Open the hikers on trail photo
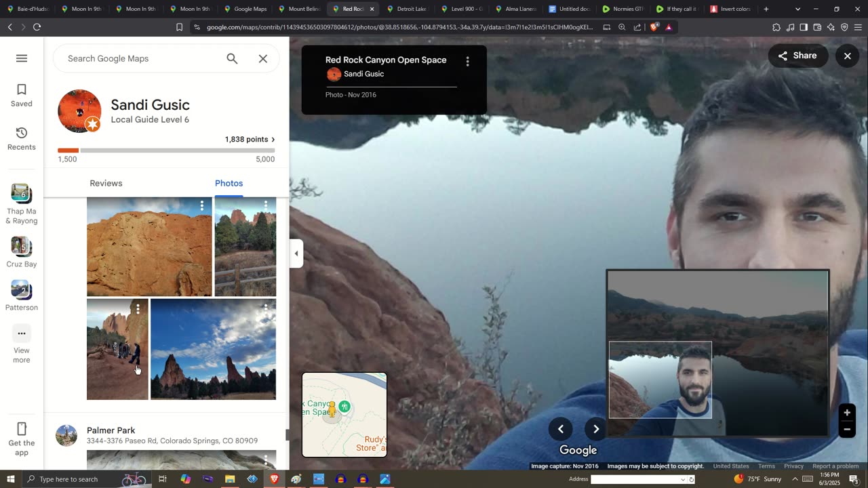Viewport: 868px width, 488px height. coord(117,349)
